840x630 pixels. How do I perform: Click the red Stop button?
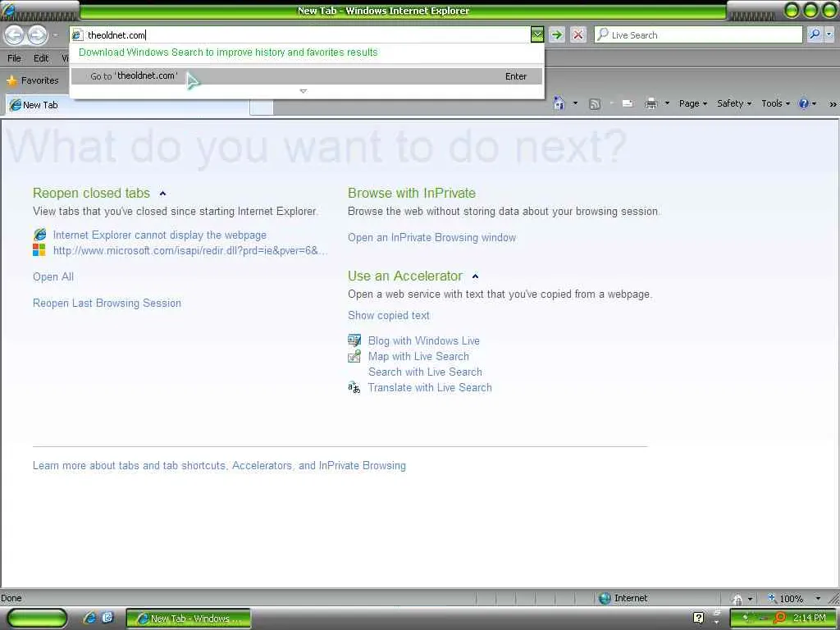coord(578,35)
